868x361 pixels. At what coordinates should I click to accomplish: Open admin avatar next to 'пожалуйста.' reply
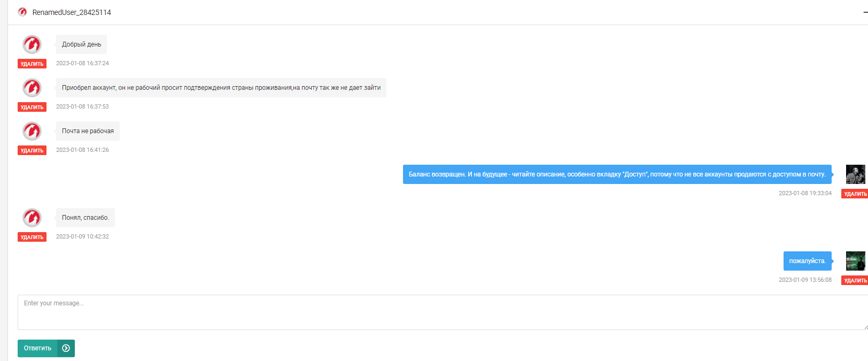coord(855,261)
